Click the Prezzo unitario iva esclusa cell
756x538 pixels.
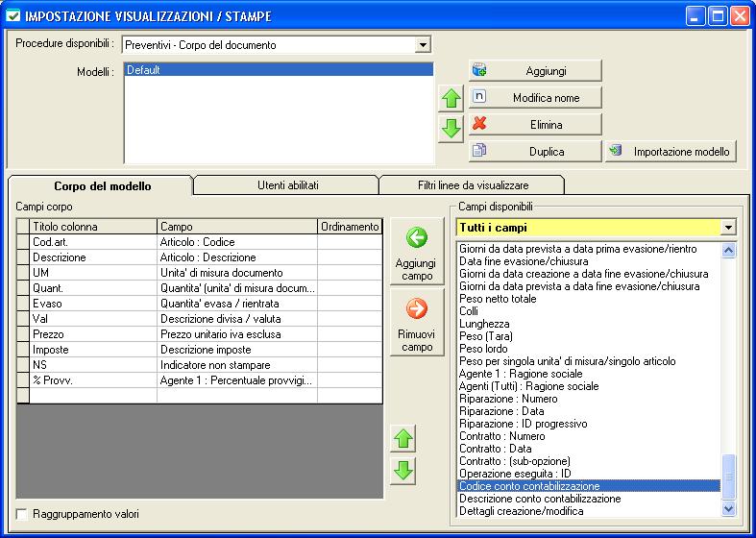(237, 334)
